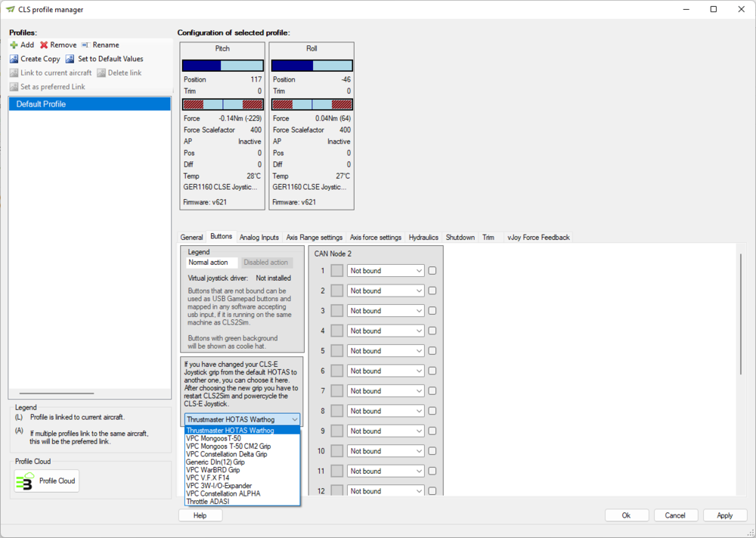Click the Help button
Viewport: 756px width, 538px height.
[x=200, y=515]
